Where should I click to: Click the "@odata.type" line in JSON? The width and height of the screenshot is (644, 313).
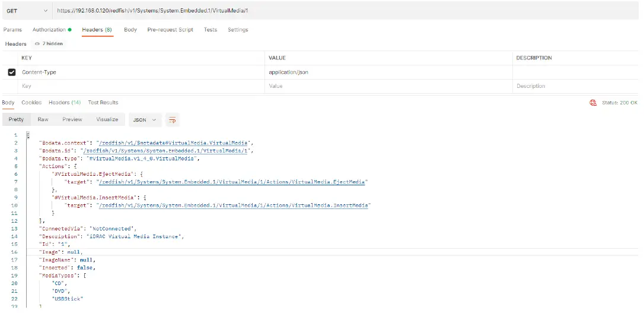119,159
